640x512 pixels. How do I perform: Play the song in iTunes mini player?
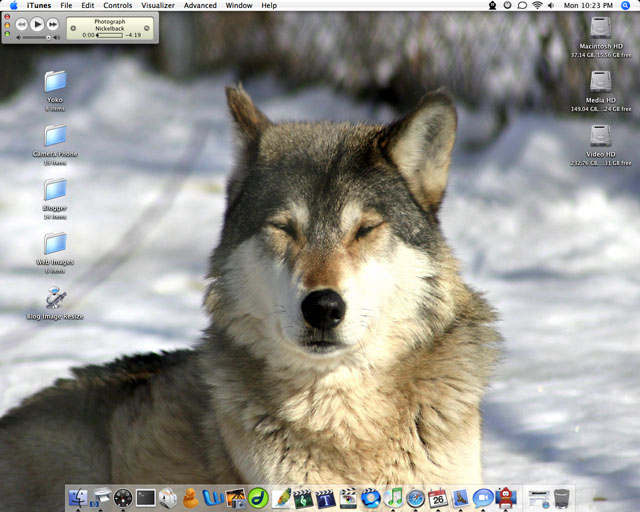[x=37, y=24]
